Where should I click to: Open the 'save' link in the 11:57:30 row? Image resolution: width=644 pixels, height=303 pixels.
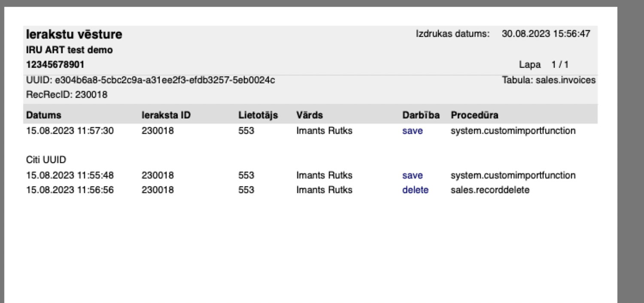point(413,131)
